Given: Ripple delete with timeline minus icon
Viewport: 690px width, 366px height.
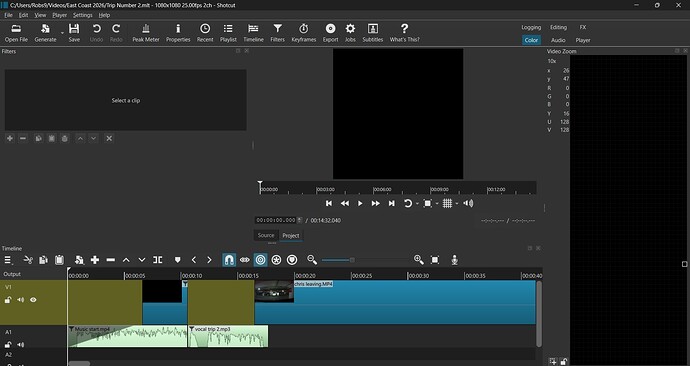Looking at the screenshot, I should pyautogui.click(x=110, y=260).
